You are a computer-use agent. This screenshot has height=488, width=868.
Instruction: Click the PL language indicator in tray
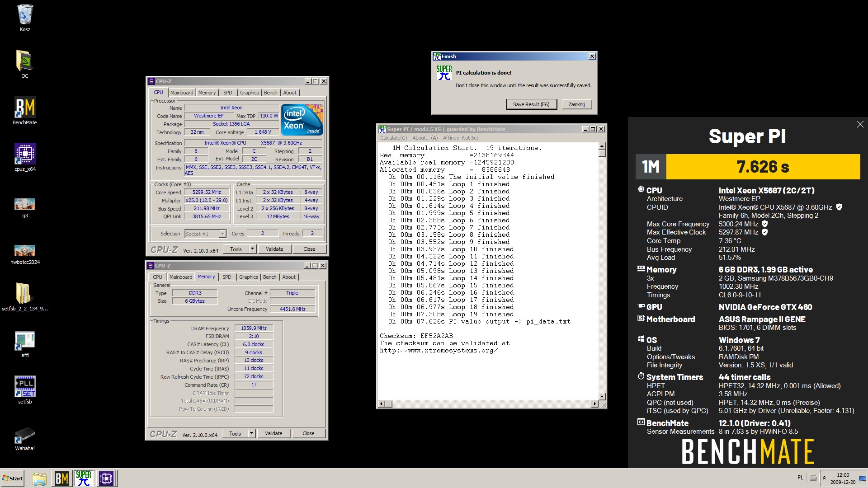[x=800, y=478]
